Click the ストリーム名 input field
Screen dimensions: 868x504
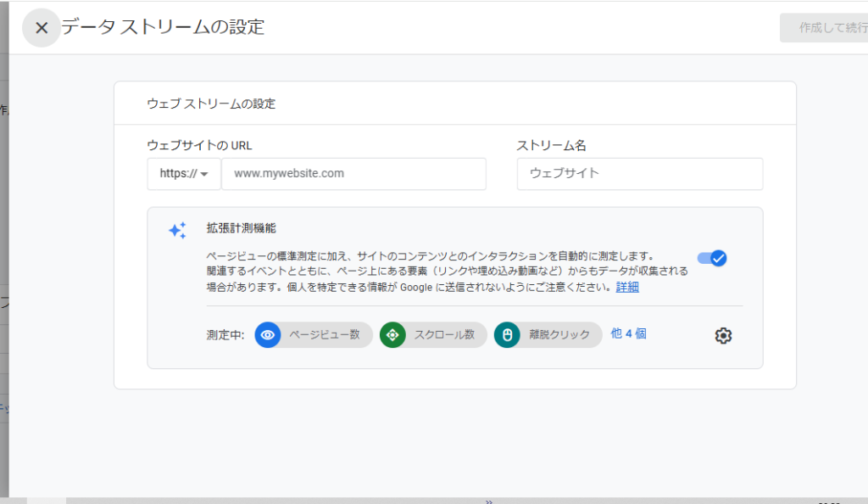coord(639,174)
